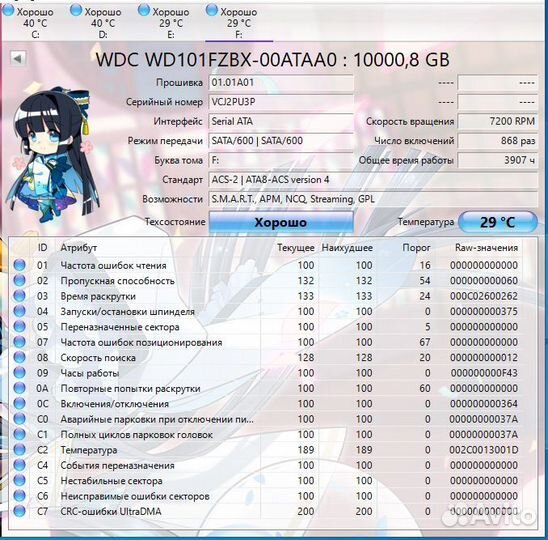
Task: Click the health icon of drive E:
Action: point(144,10)
